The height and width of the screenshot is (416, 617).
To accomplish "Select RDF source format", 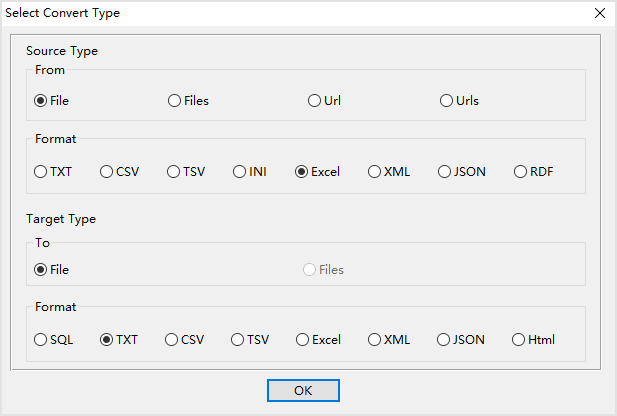I will pos(521,171).
